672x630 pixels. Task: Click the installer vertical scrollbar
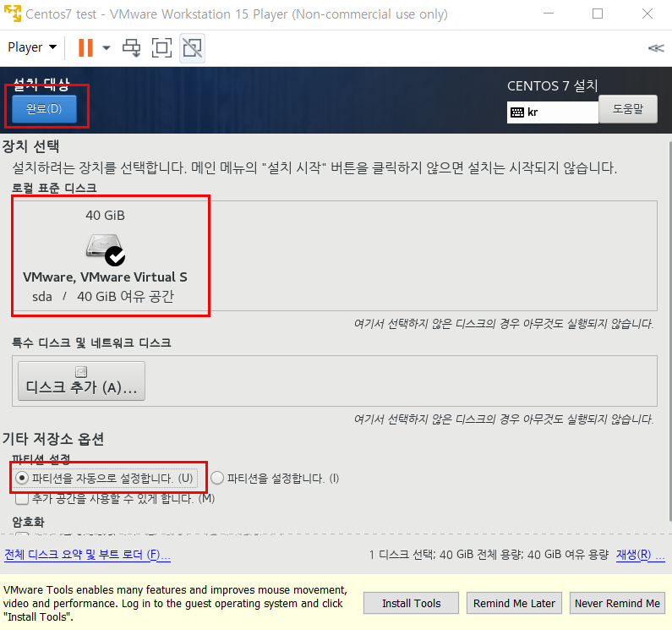(x=669, y=331)
